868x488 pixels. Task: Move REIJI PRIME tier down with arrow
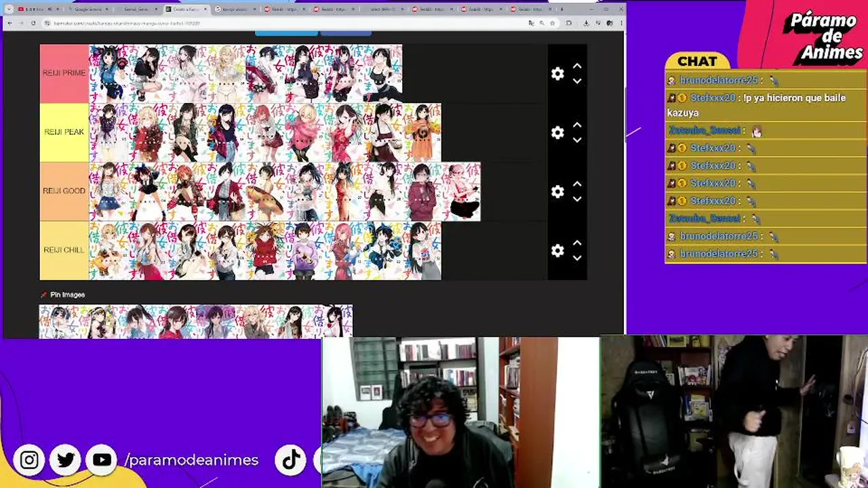(577, 81)
